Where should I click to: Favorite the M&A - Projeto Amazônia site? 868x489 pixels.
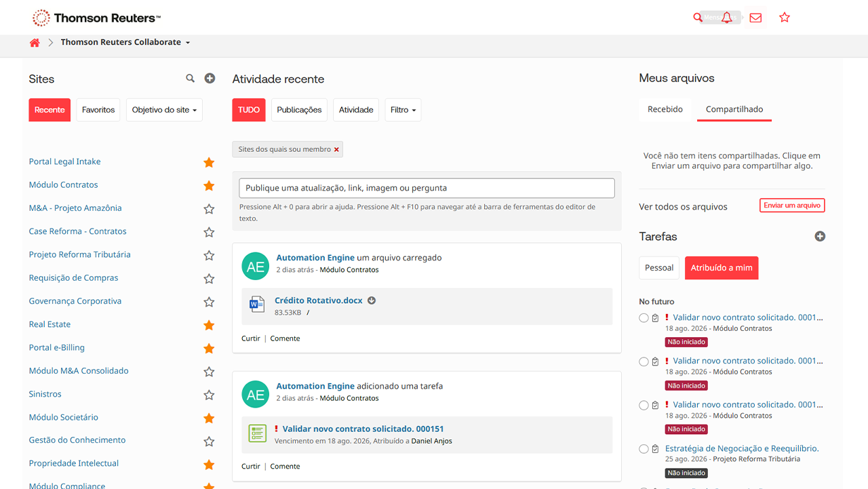tap(209, 209)
